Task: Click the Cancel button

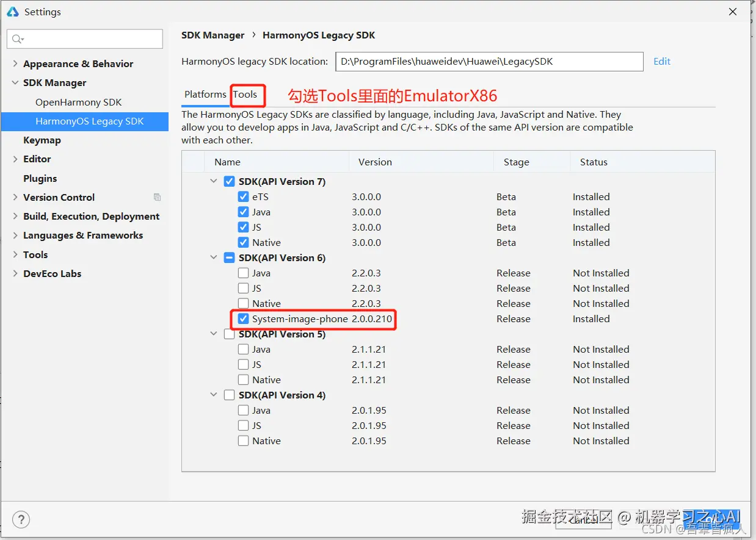Action: point(583,519)
